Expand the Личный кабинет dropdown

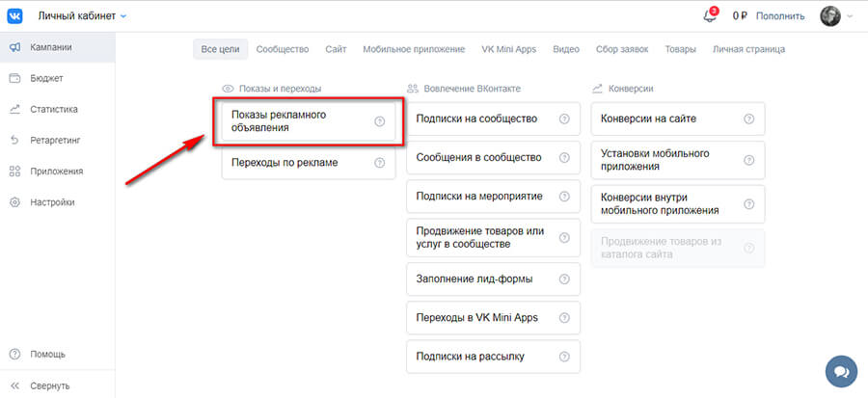(82, 15)
